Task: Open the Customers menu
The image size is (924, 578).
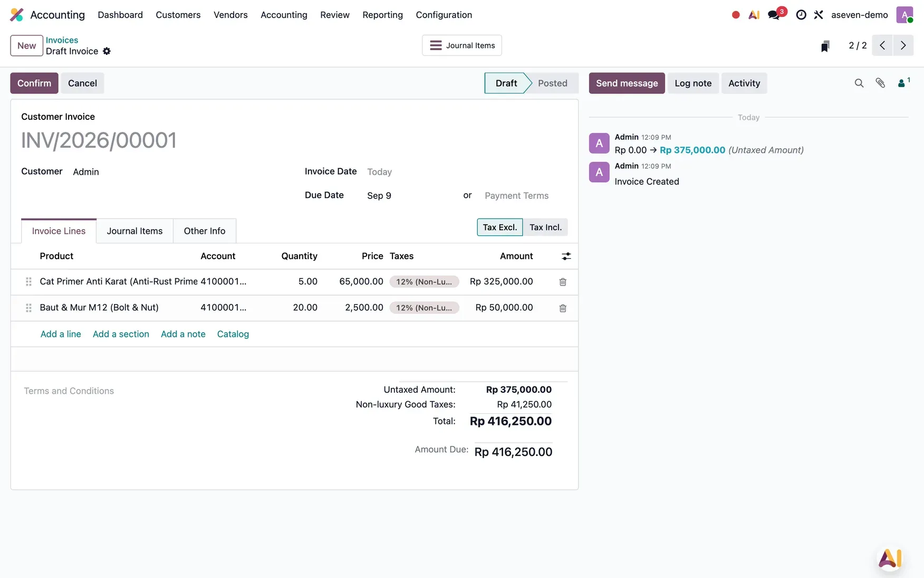Action: (178, 15)
